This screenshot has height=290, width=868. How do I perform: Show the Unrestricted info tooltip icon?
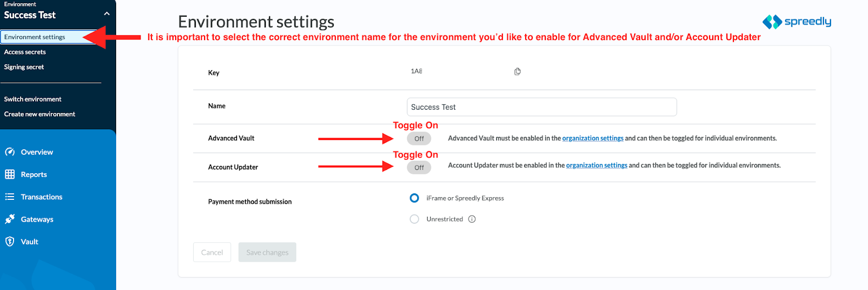(472, 219)
